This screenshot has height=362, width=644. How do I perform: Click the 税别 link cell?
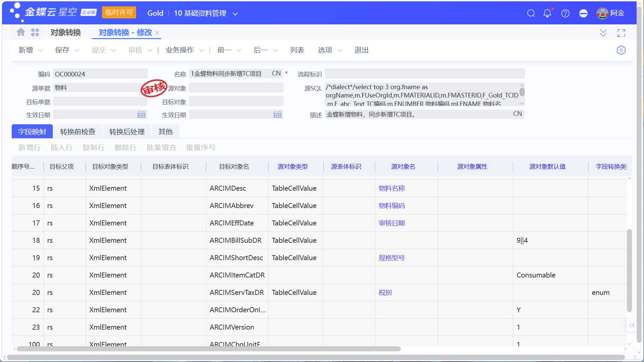(385, 293)
